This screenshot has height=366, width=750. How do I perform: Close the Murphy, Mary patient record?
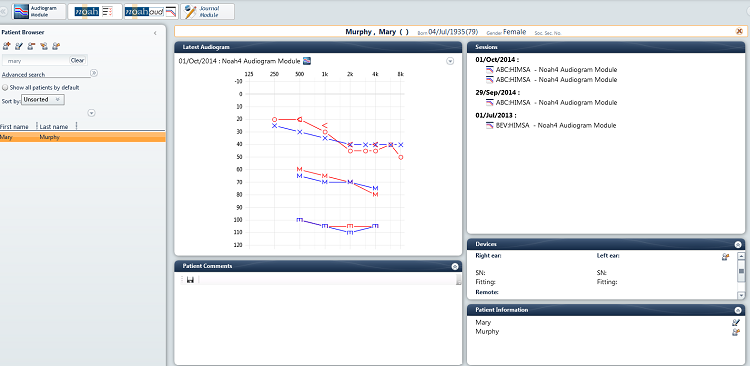(x=739, y=32)
